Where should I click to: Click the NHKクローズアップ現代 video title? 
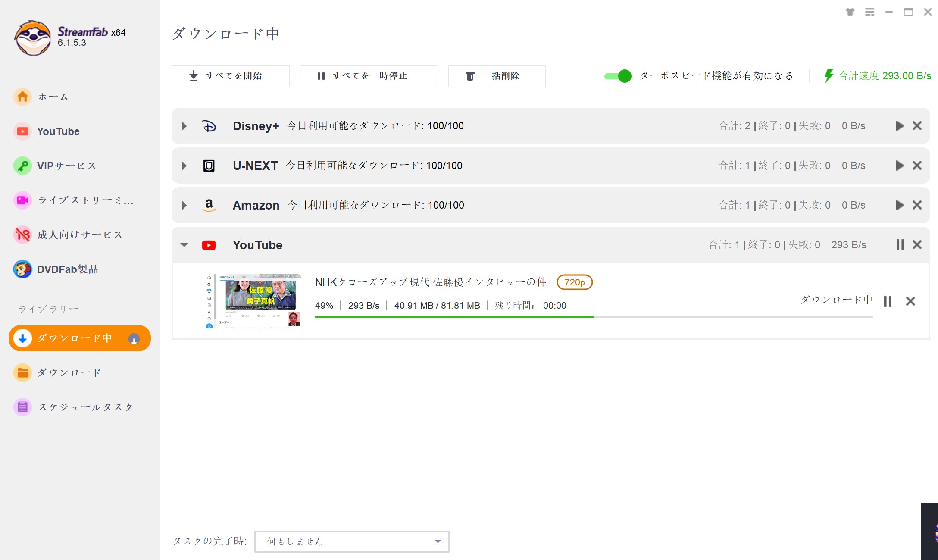click(431, 282)
